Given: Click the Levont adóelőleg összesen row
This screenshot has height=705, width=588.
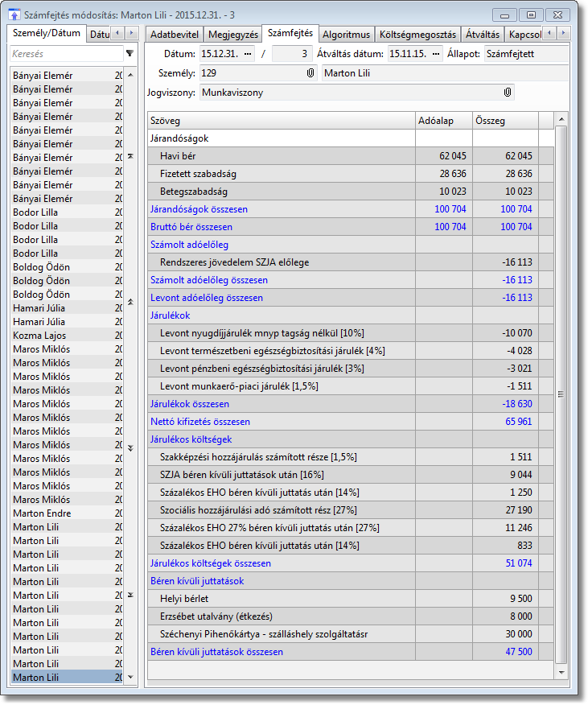Looking at the screenshot, I should pos(351,298).
